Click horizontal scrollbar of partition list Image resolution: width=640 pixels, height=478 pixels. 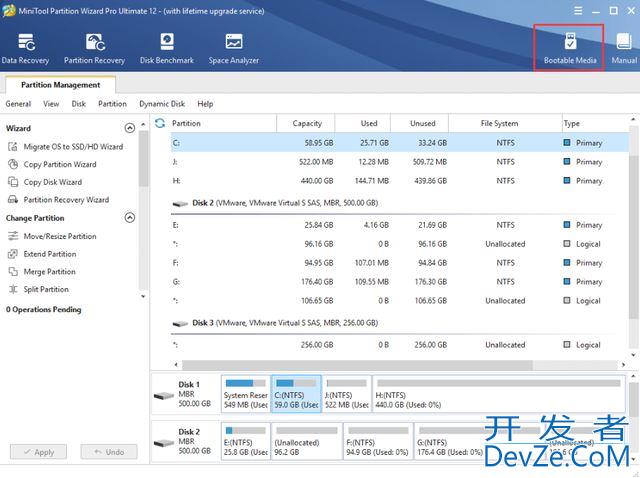[x=357, y=365]
